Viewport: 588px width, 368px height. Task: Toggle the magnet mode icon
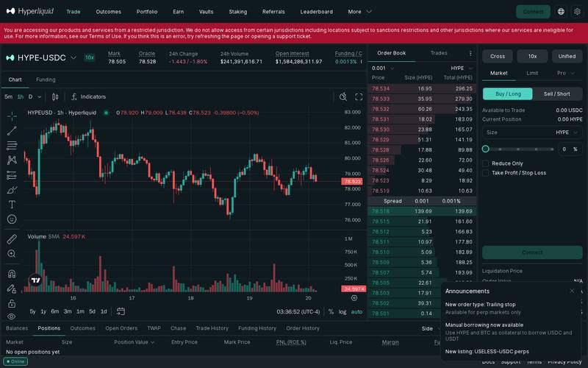point(12,274)
